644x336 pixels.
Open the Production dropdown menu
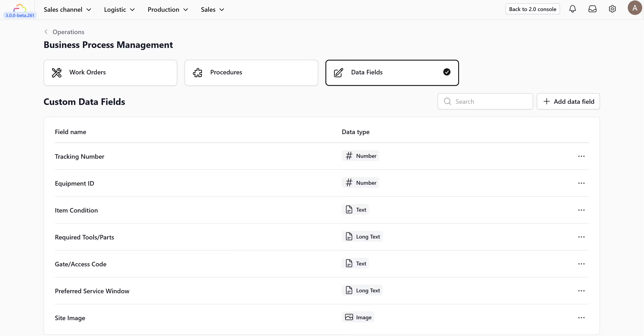point(168,9)
